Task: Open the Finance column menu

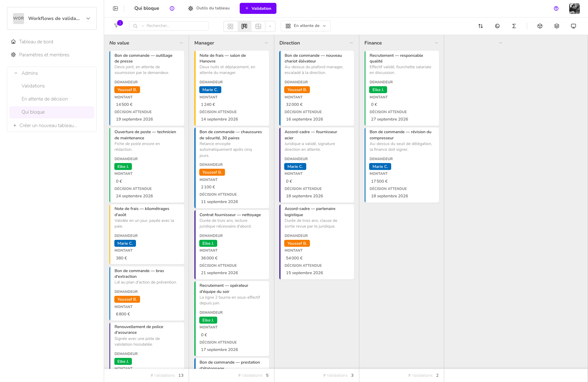Action: [x=437, y=43]
